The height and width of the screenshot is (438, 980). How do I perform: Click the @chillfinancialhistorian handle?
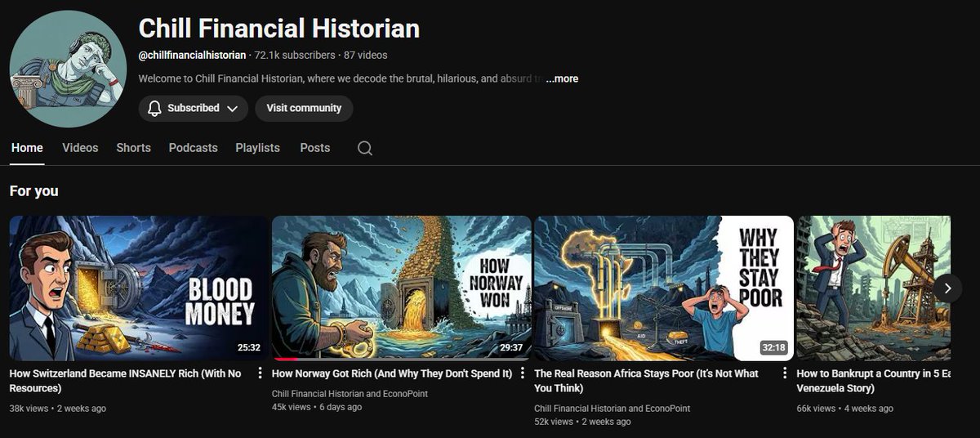[x=192, y=55]
